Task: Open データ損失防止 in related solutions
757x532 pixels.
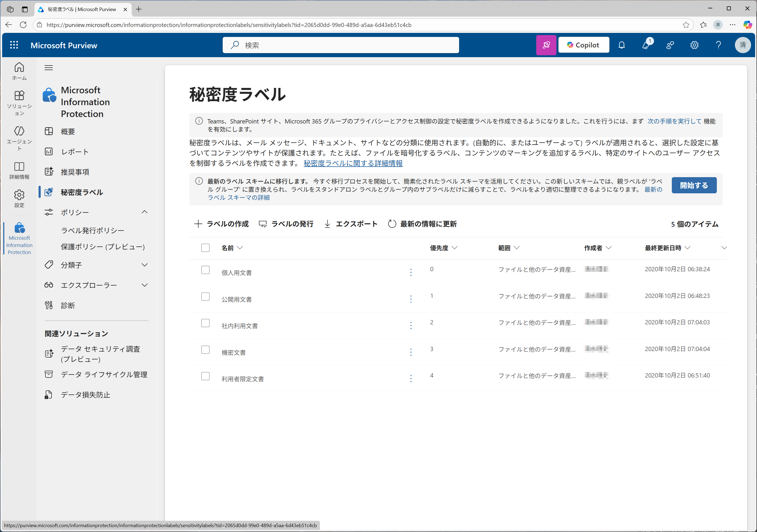Action: [85, 394]
